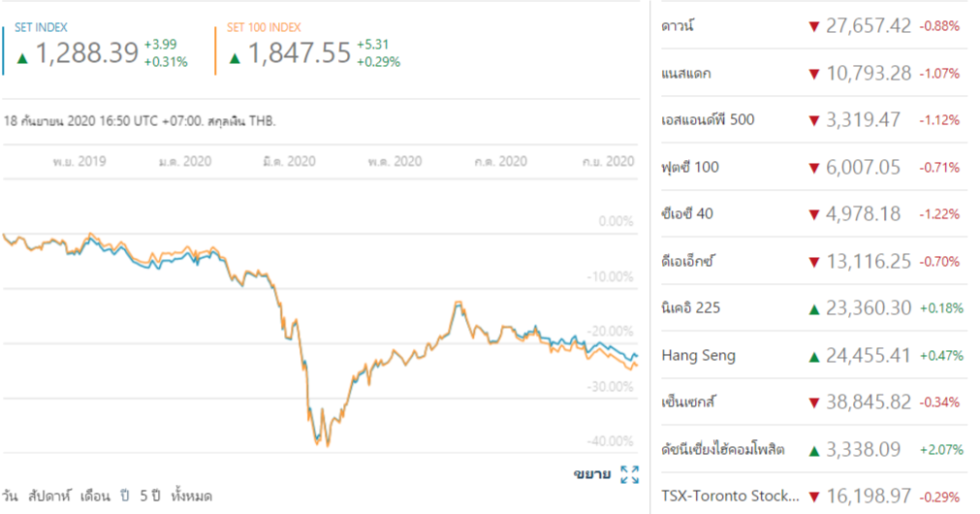
Task: Select the สัปดาห์ (week) time range
Action: coord(50,496)
